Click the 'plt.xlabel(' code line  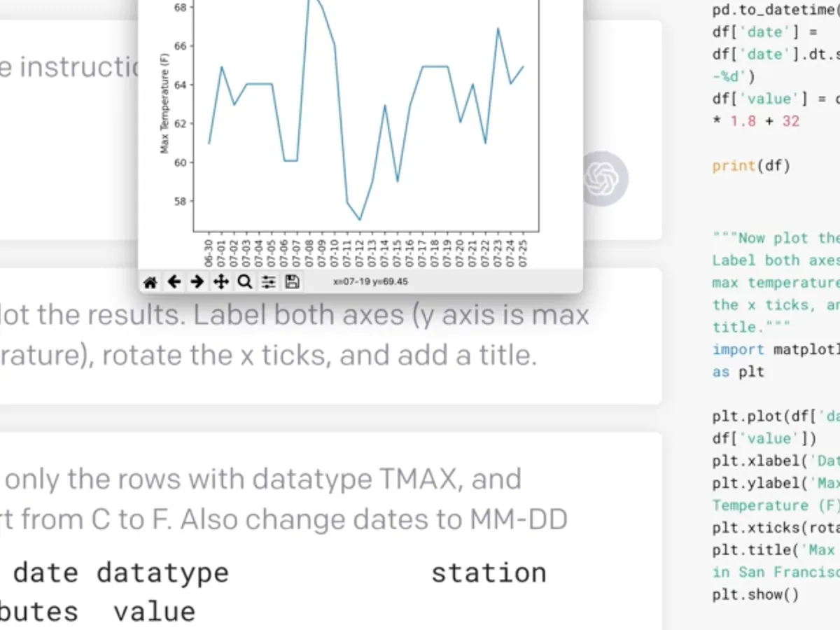point(776,461)
